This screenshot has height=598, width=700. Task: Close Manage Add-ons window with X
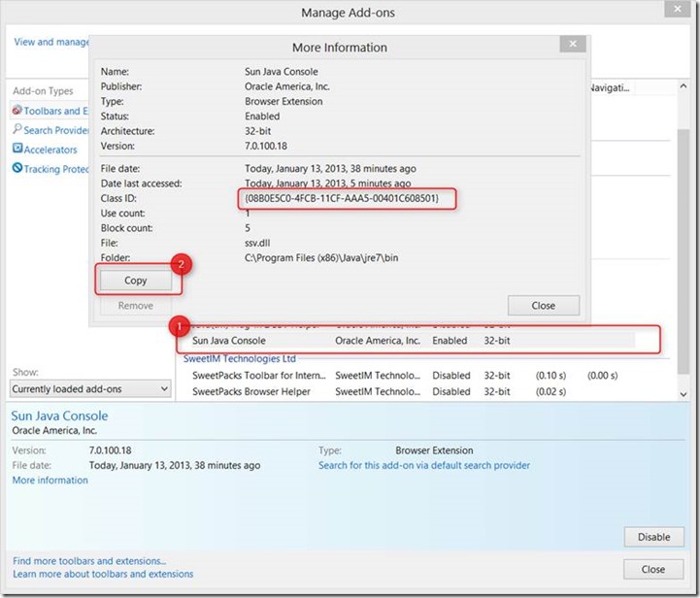[678, 9]
